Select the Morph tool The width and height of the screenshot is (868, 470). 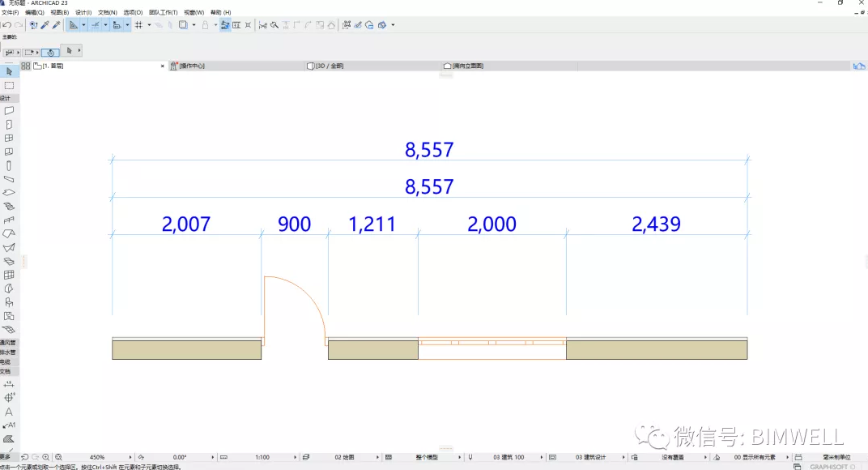(9, 288)
